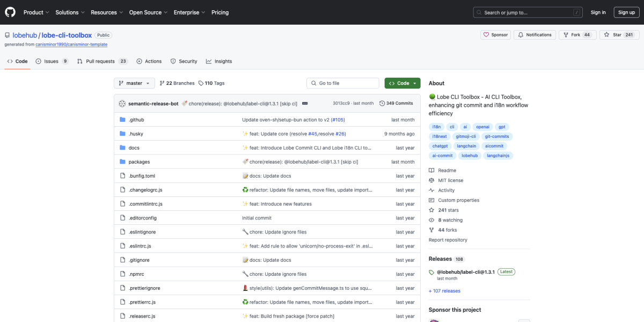
Task: Click the tags icon next to 110 Tags
Action: pyautogui.click(x=200, y=83)
